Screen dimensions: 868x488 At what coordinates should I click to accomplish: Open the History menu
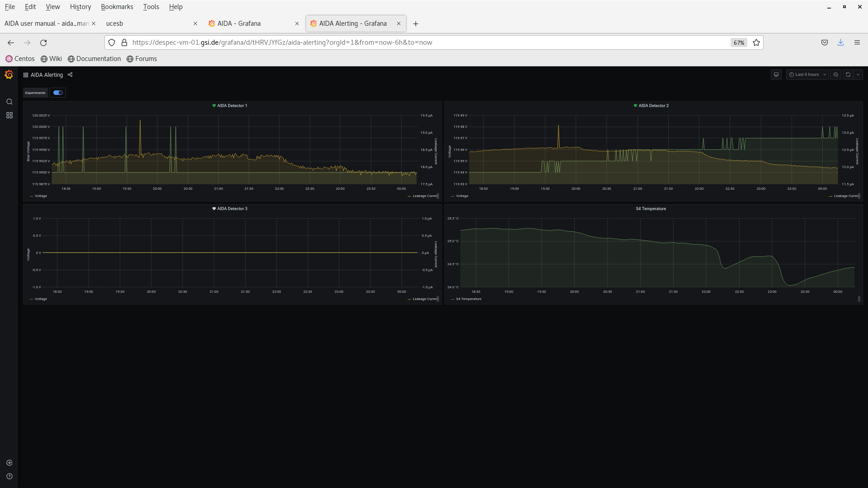tap(80, 7)
